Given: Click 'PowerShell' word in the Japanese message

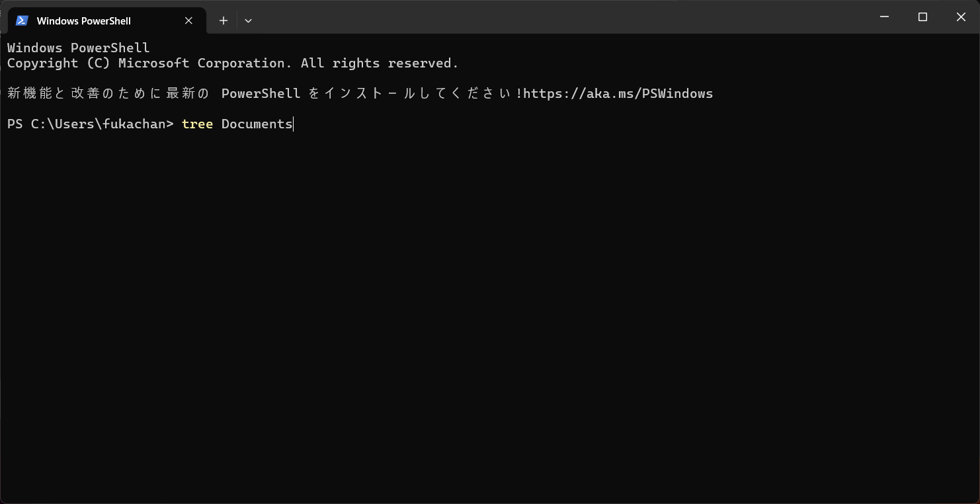Looking at the screenshot, I should (261, 93).
